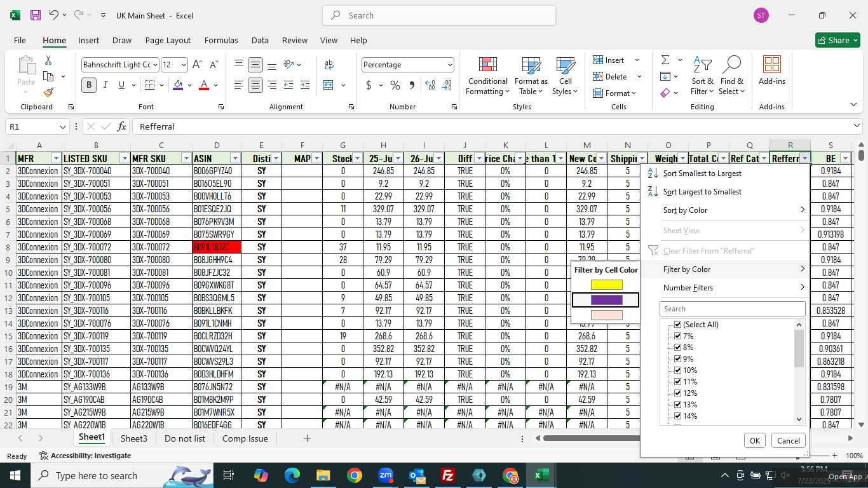Click Cancel in filter menu
The height and width of the screenshot is (488, 868).
(788, 440)
